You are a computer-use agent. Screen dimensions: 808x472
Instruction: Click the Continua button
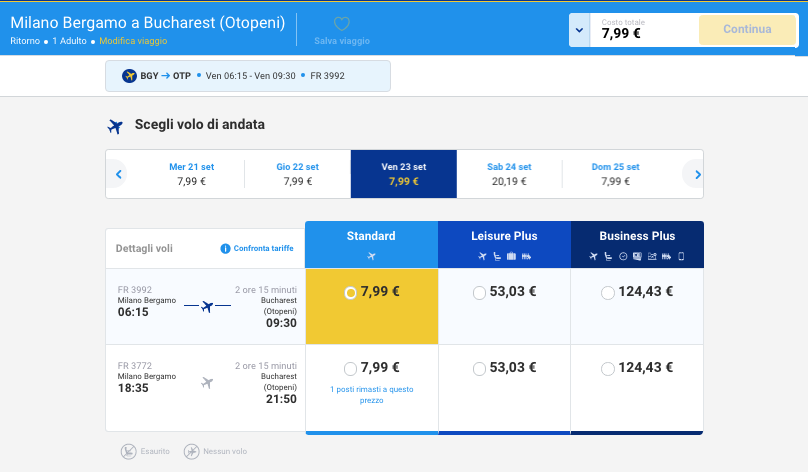pos(747,29)
